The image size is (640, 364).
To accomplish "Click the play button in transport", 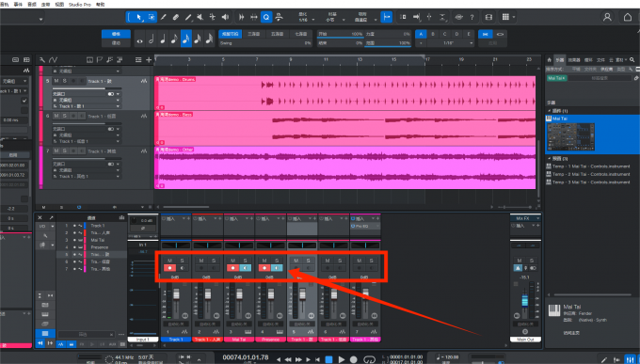I will pyautogui.click(x=342, y=359).
